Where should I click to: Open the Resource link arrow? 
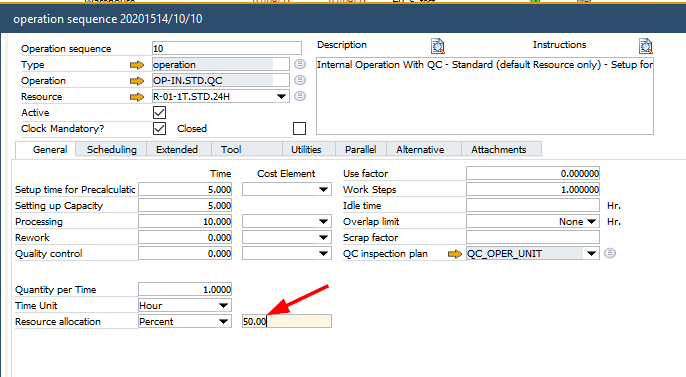point(137,97)
